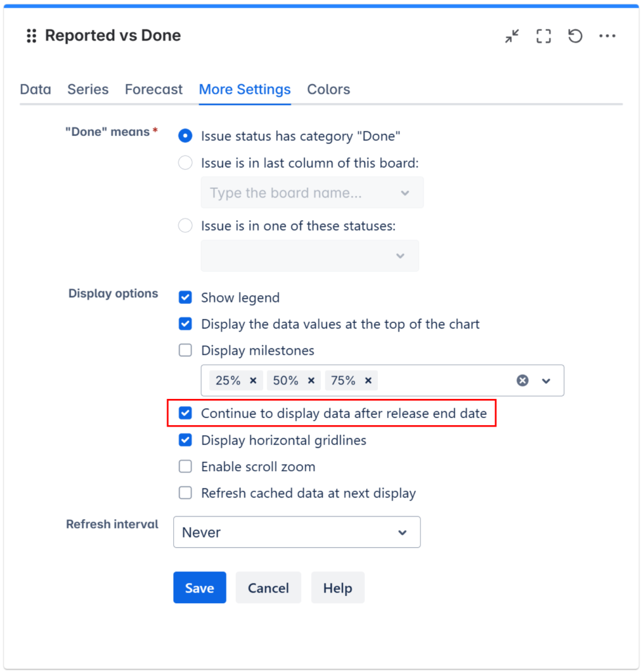Remove the 25% milestone tag

[x=254, y=381]
